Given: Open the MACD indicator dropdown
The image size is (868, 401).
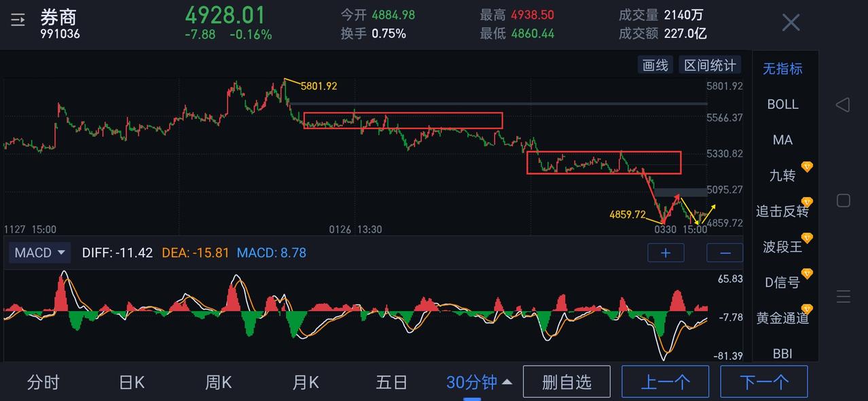Looking at the screenshot, I should click(x=40, y=253).
